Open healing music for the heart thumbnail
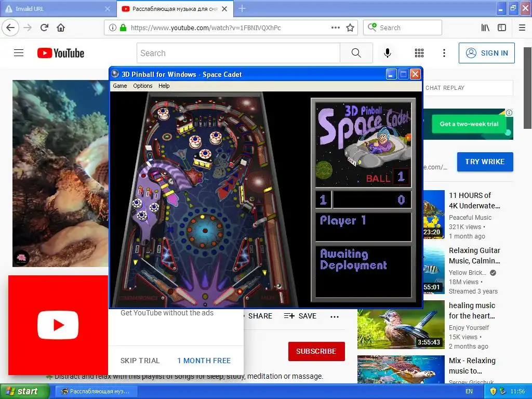 click(401, 324)
